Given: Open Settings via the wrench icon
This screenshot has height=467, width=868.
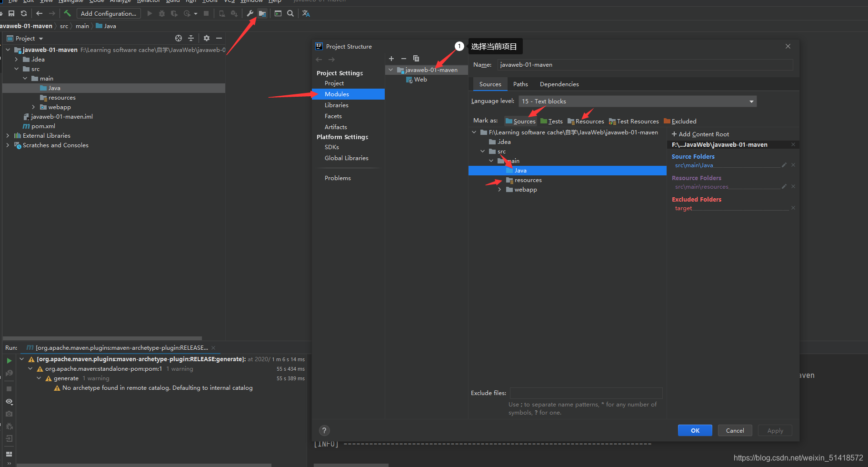Looking at the screenshot, I should pos(250,13).
